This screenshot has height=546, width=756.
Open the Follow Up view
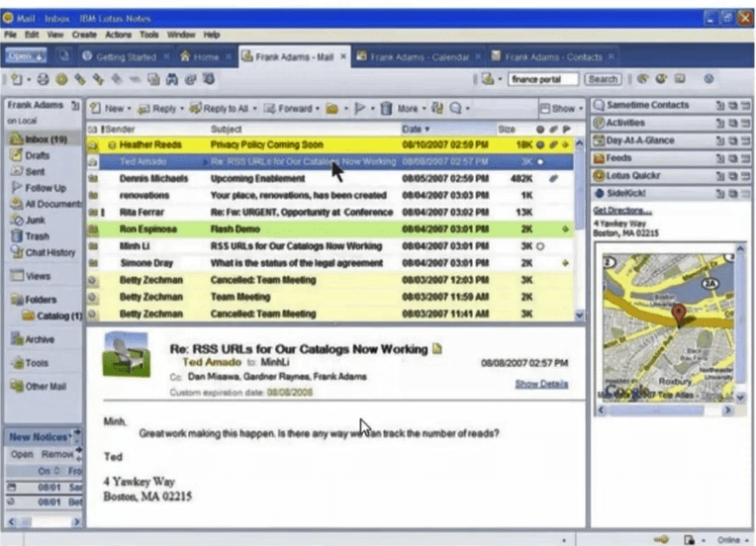(46, 187)
